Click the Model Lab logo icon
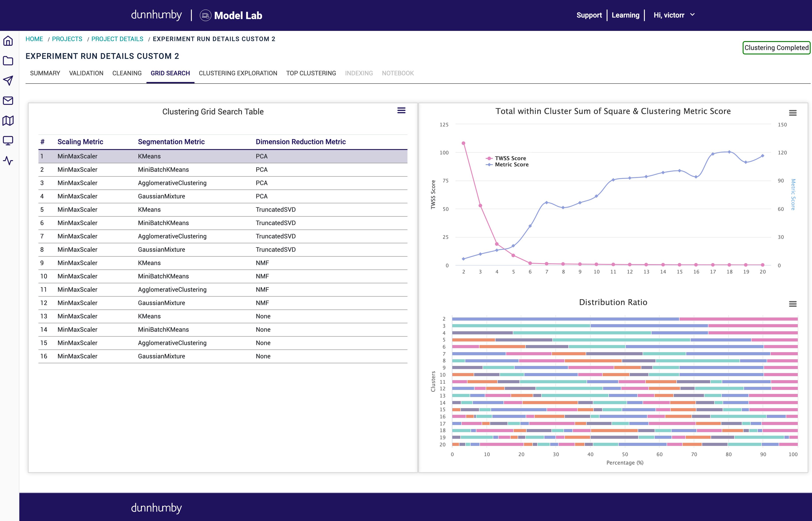This screenshot has height=521, width=812. click(205, 16)
